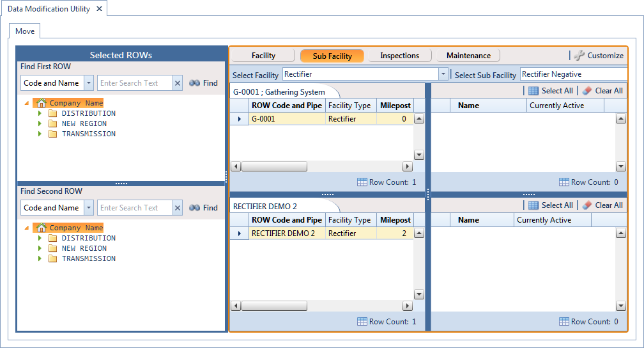Image resolution: width=644 pixels, height=348 pixels.
Task: Expand NEW REGION in the first ROW tree
Action: point(40,123)
